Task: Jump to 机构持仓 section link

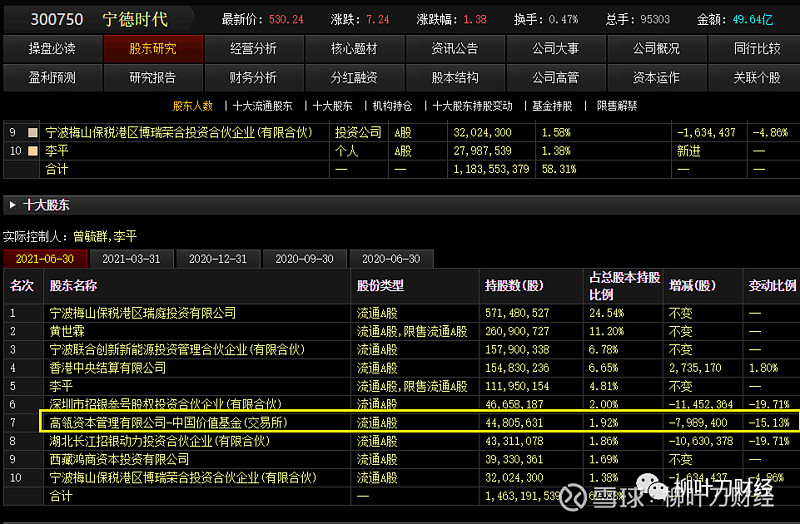Action: tap(392, 106)
